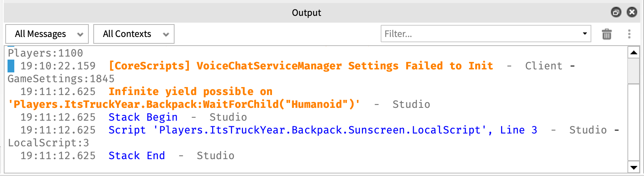Open script Sunscreen.LocalScript Line 3 link
Image resolution: width=644 pixels, height=178 pixels.
323,130
